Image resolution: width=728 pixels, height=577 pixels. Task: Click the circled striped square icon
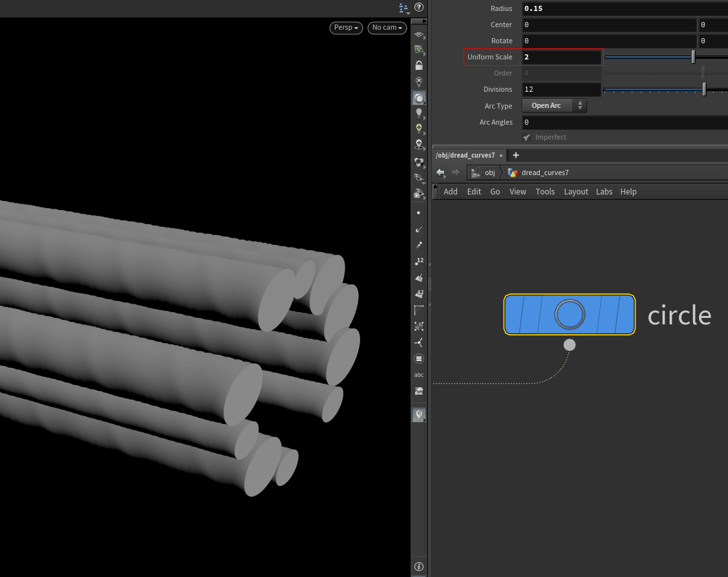419,359
